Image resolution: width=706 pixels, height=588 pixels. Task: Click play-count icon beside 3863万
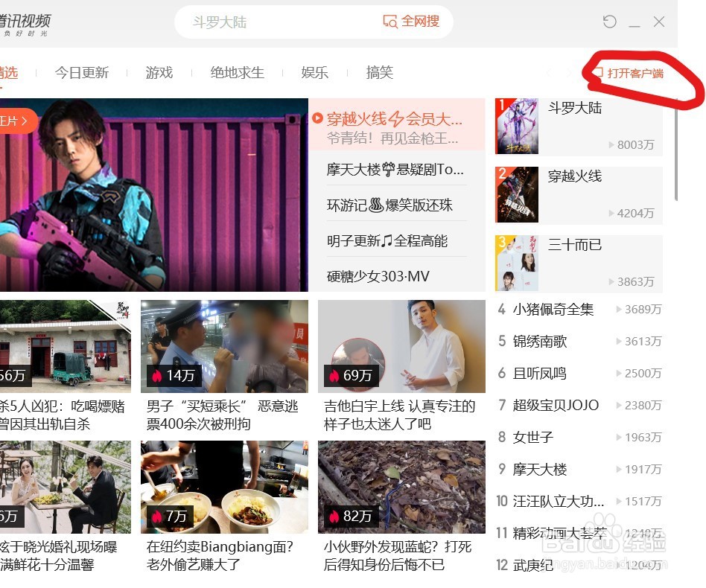tap(611, 281)
